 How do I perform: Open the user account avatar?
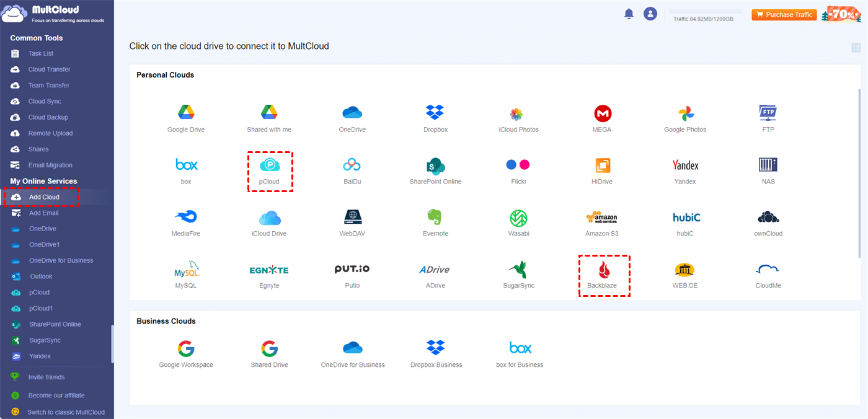point(650,14)
